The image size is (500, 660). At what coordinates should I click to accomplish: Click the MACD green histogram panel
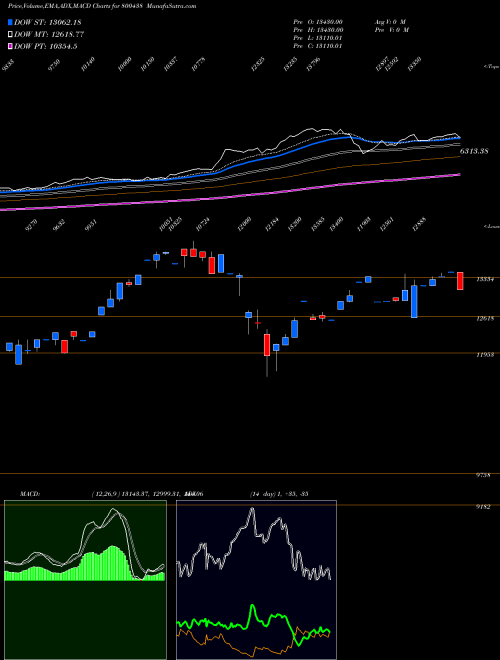pos(85,580)
